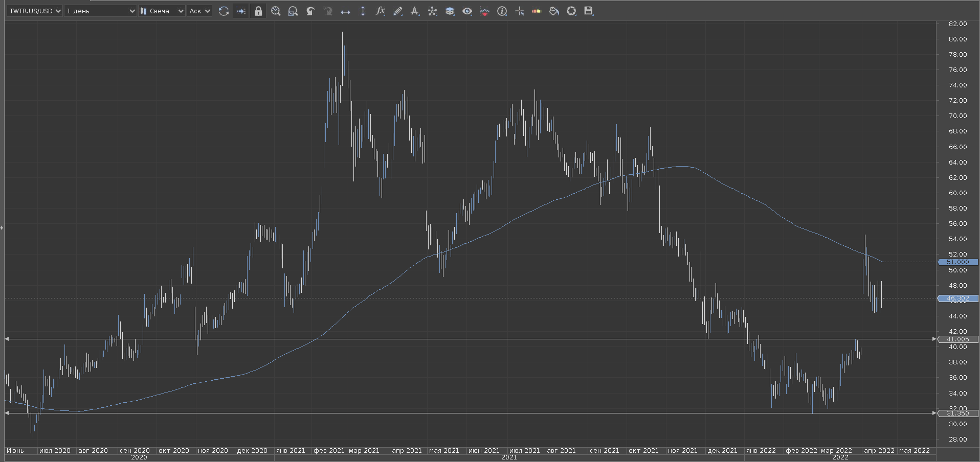Click the 'ноя 2021' date axis label

click(x=683, y=451)
